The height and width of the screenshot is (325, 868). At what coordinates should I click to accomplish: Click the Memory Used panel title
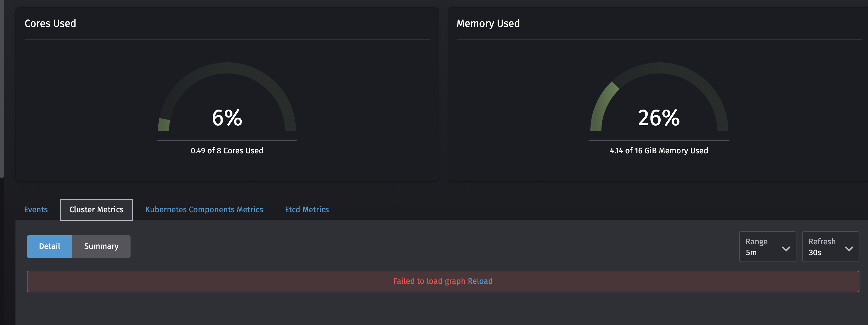click(x=488, y=23)
